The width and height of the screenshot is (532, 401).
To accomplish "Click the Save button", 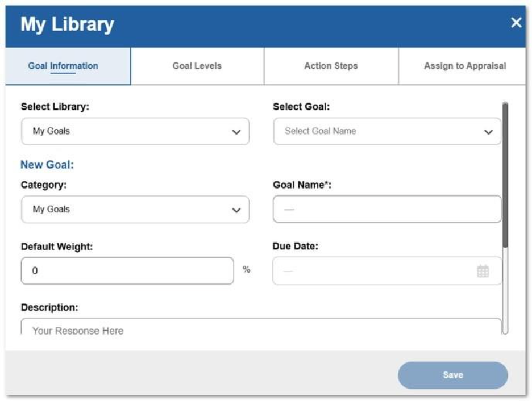I will (x=452, y=375).
